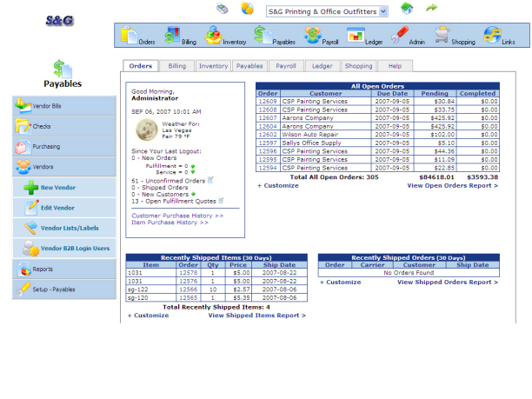
Task: Click View Open Orders Report link
Action: point(453,185)
